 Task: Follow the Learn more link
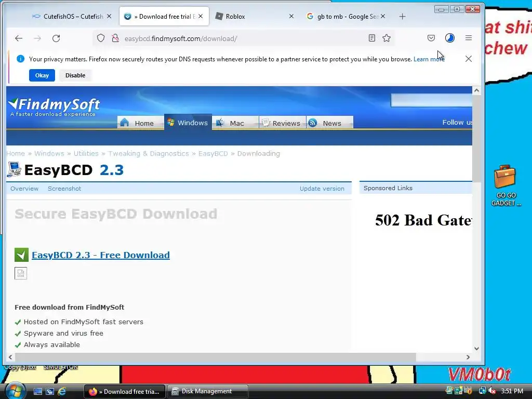pos(429,59)
